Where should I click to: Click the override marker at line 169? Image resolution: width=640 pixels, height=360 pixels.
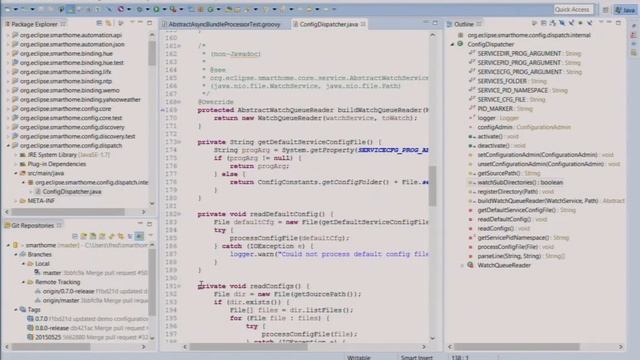click(162, 110)
